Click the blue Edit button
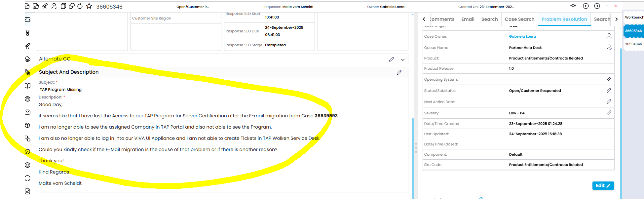 603,185
